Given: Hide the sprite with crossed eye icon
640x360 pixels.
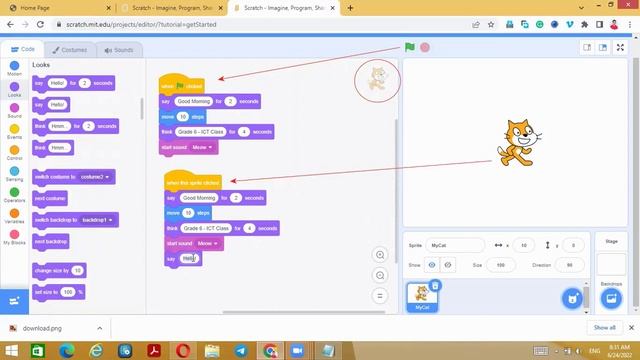Looking at the screenshot, I should pyautogui.click(x=448, y=265).
